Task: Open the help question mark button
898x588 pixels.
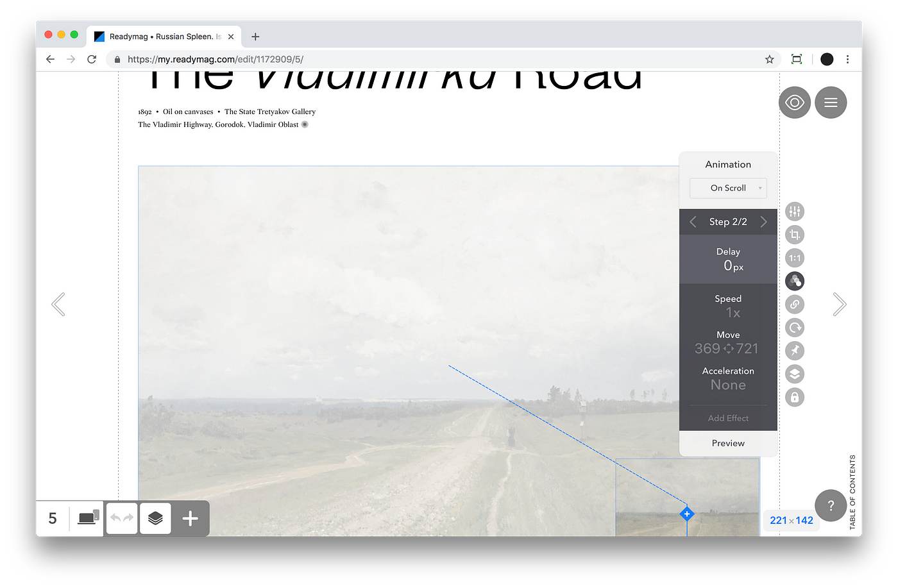Action: click(831, 505)
